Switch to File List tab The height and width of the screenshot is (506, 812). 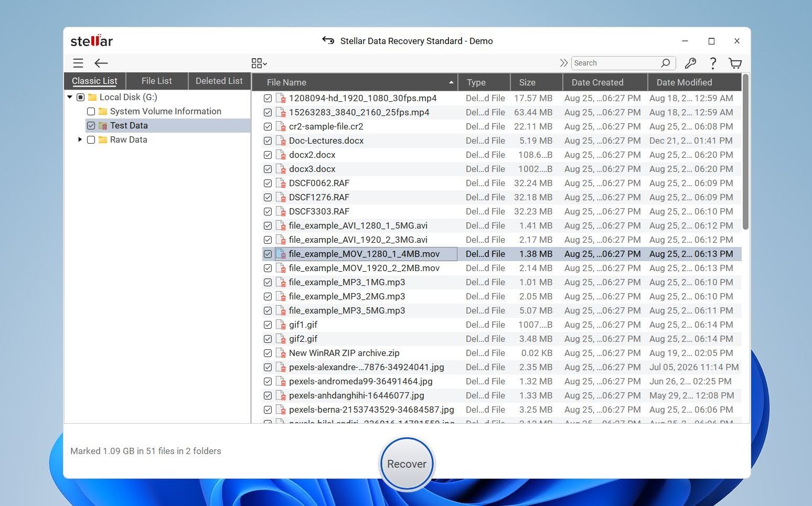(x=157, y=81)
